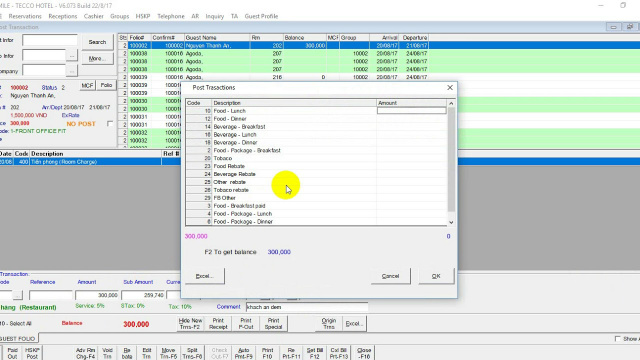Click the Edit Trn button
This screenshot has height=360, width=640.
(147, 353)
